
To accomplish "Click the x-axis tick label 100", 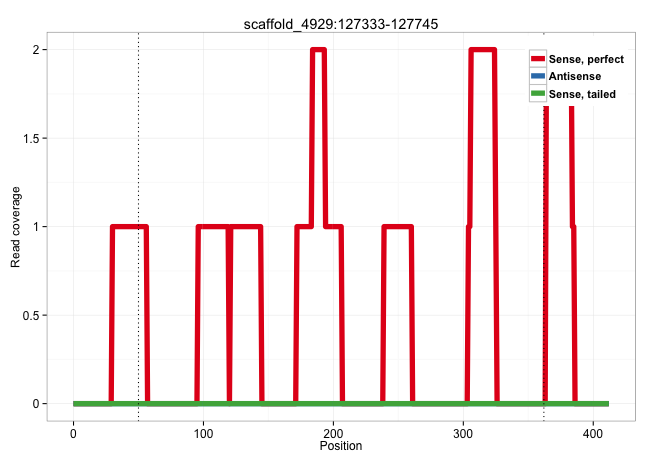I will coord(203,434).
